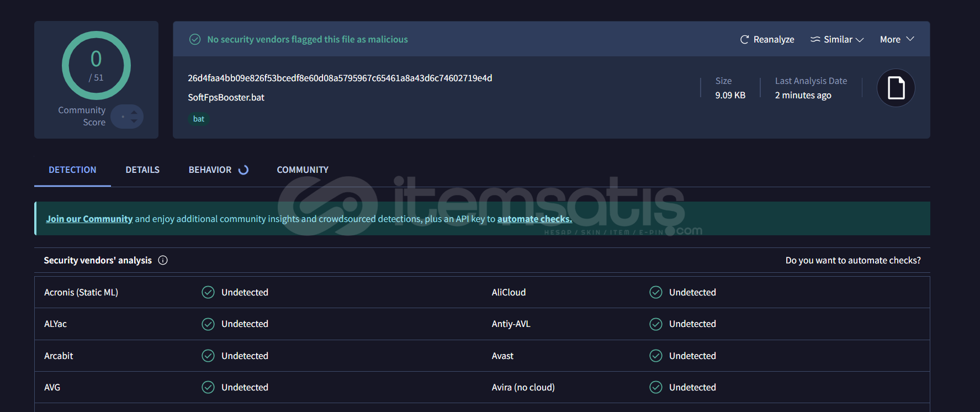Click the Community Score label
Viewport: 980px width, 412px height.
pos(82,116)
